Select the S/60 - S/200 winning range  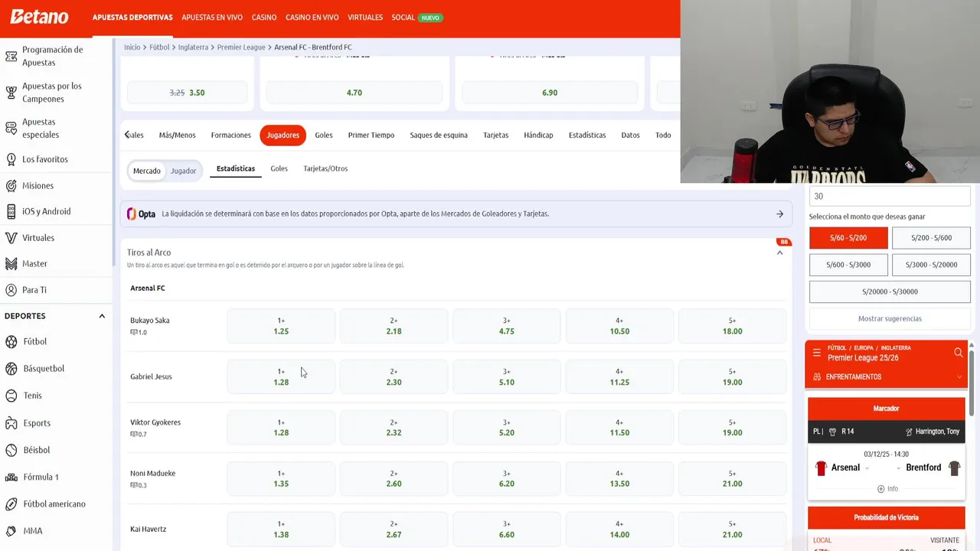(x=848, y=238)
